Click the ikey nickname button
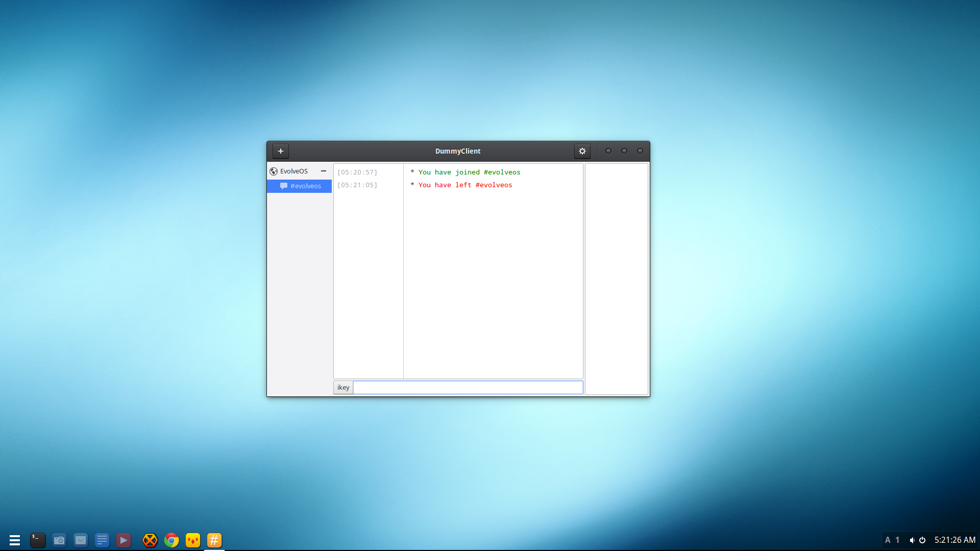 pyautogui.click(x=343, y=388)
